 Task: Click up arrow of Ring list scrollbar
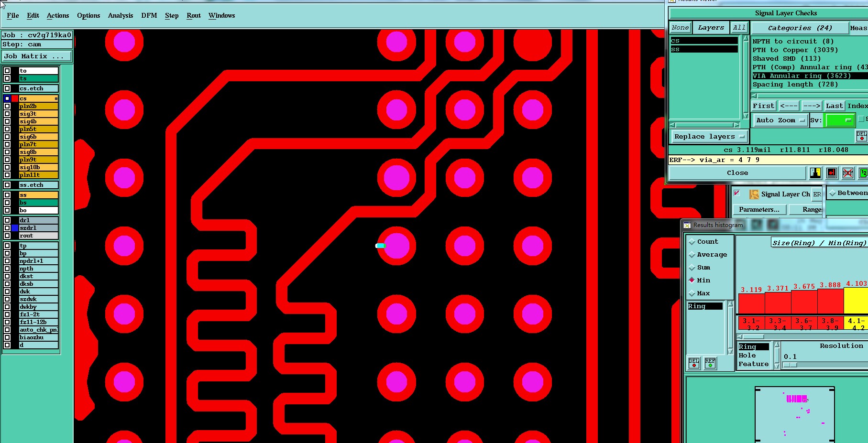730,304
